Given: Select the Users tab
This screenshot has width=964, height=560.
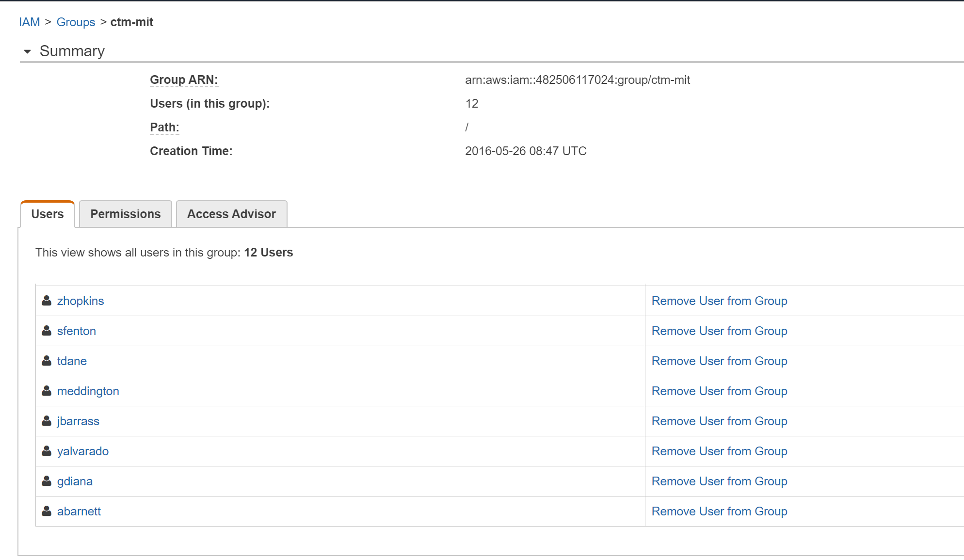Looking at the screenshot, I should [48, 214].
